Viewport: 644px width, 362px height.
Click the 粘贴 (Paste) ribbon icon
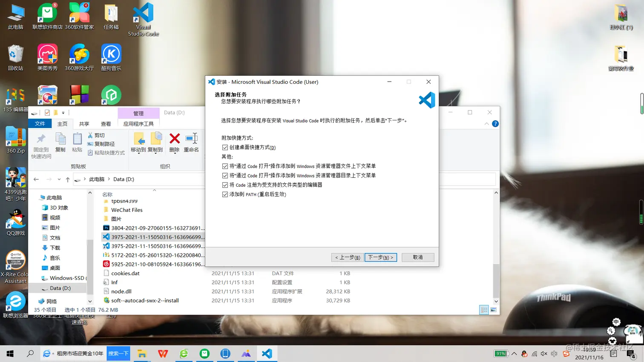coord(77,143)
